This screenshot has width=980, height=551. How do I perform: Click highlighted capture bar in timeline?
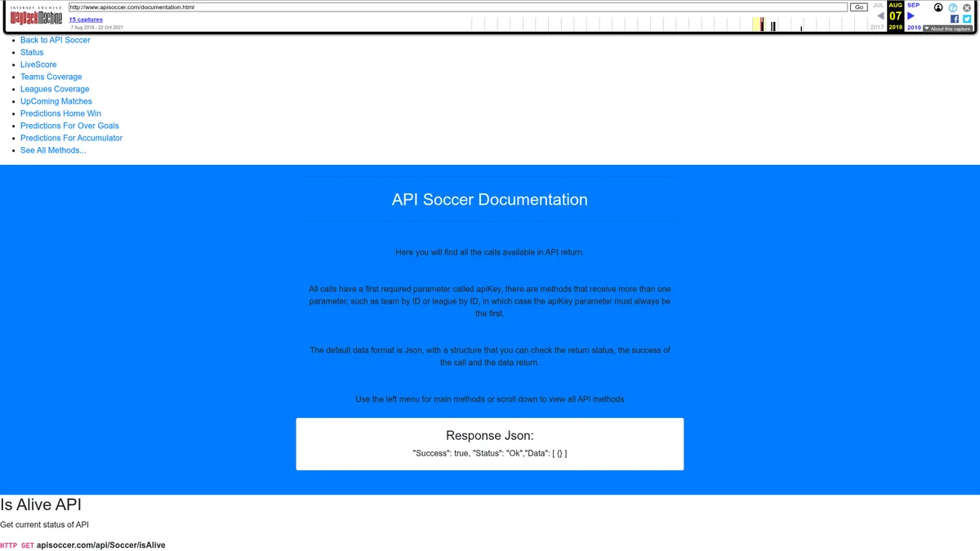762,24
